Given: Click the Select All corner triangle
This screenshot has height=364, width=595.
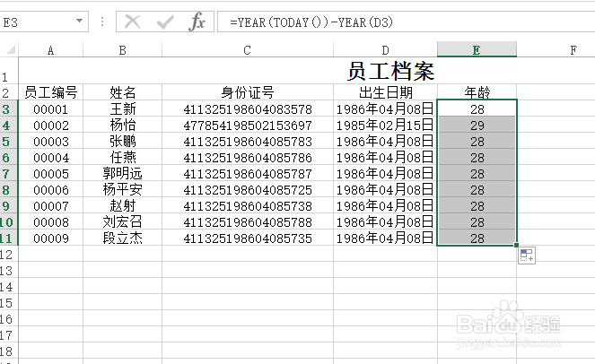Looking at the screenshot, I should [10, 49].
